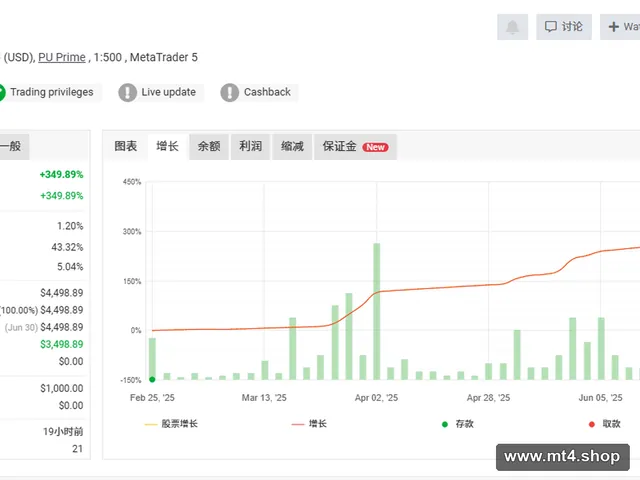Switch to the 利润 tab
This screenshot has width=640, height=480.
(x=251, y=146)
